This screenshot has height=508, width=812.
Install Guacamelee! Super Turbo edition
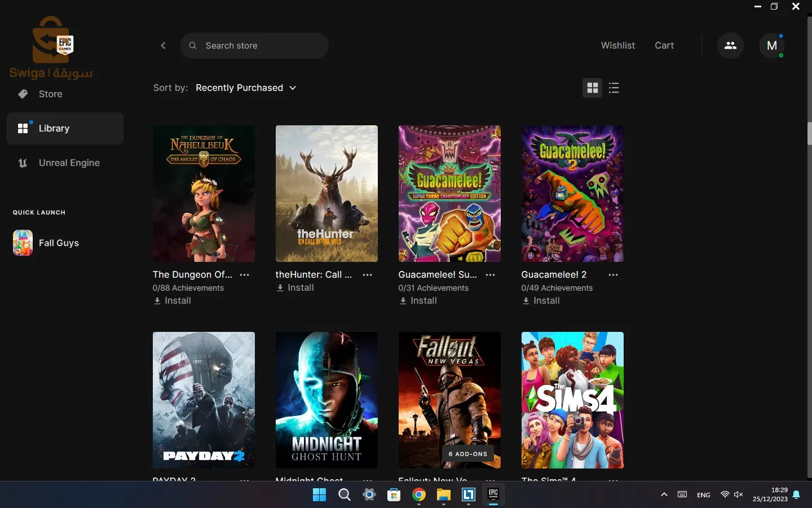pyautogui.click(x=418, y=301)
